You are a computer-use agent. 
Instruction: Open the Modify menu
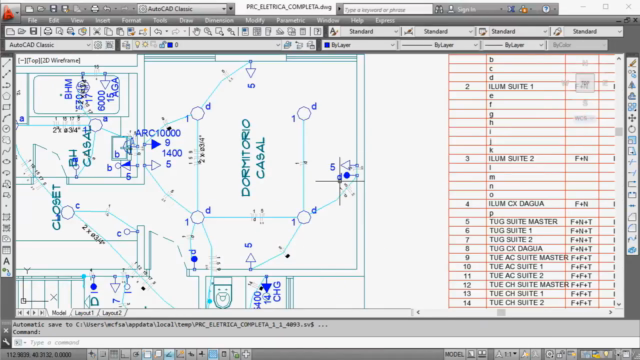point(255,20)
